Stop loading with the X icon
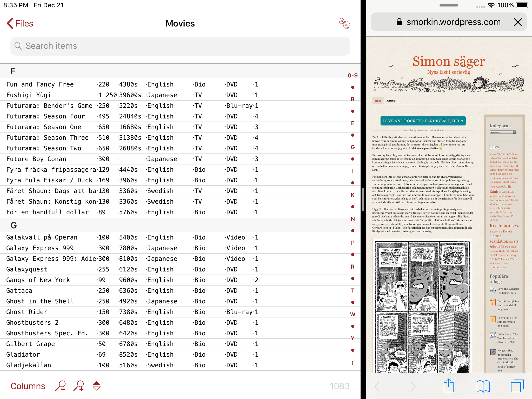 click(x=518, y=22)
